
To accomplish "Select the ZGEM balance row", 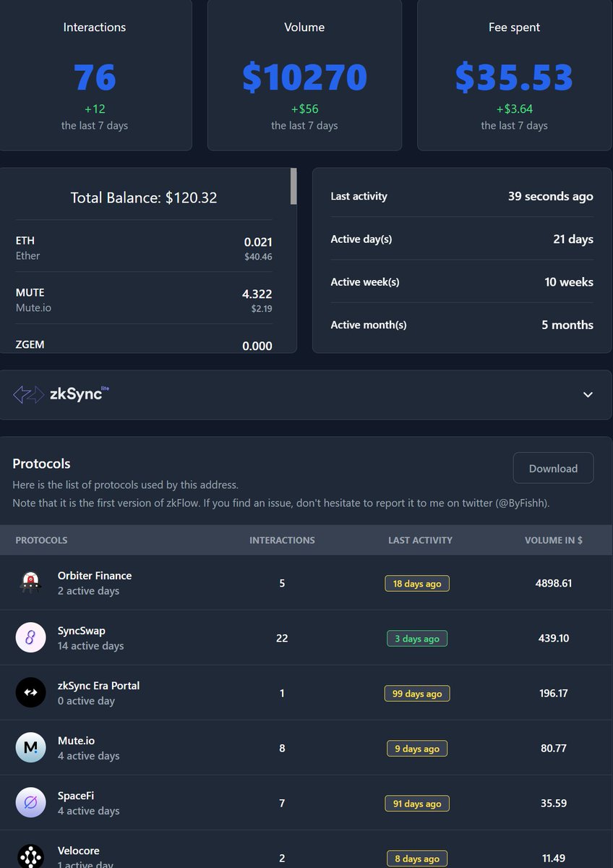I will click(144, 345).
